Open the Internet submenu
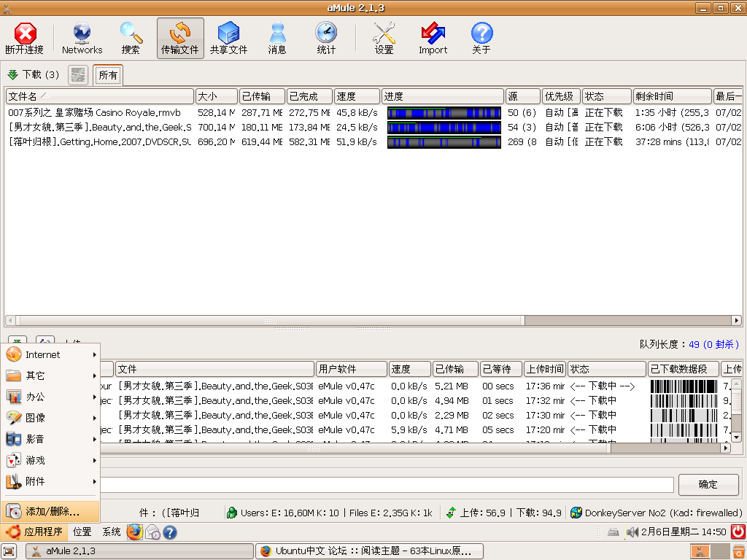This screenshot has width=747, height=560. 50,355
